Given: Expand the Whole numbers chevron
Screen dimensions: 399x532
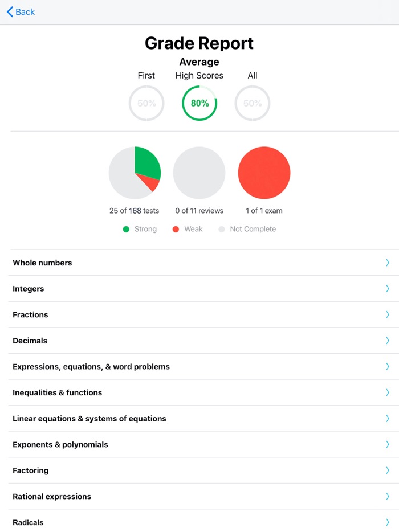Looking at the screenshot, I should 388,263.
